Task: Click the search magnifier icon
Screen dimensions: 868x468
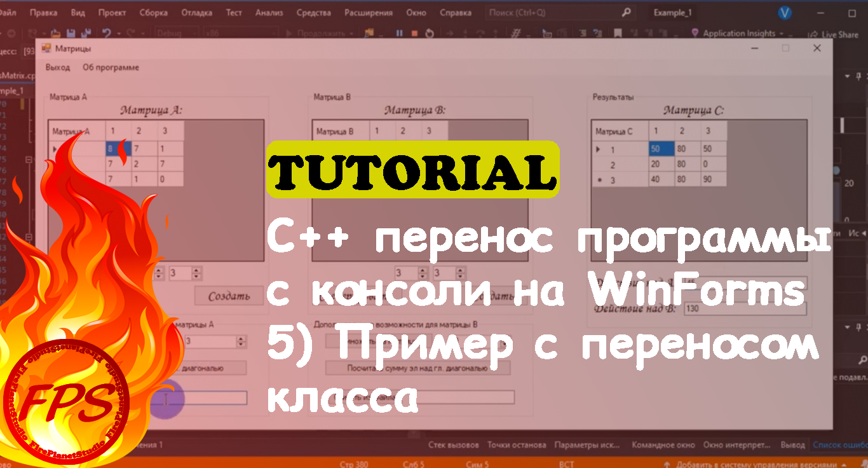Action: pos(626,12)
